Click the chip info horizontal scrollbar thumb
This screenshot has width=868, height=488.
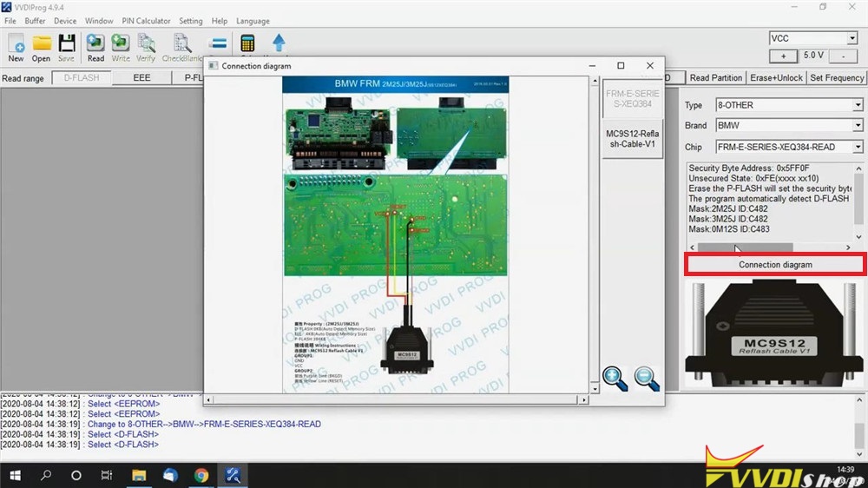(745, 247)
